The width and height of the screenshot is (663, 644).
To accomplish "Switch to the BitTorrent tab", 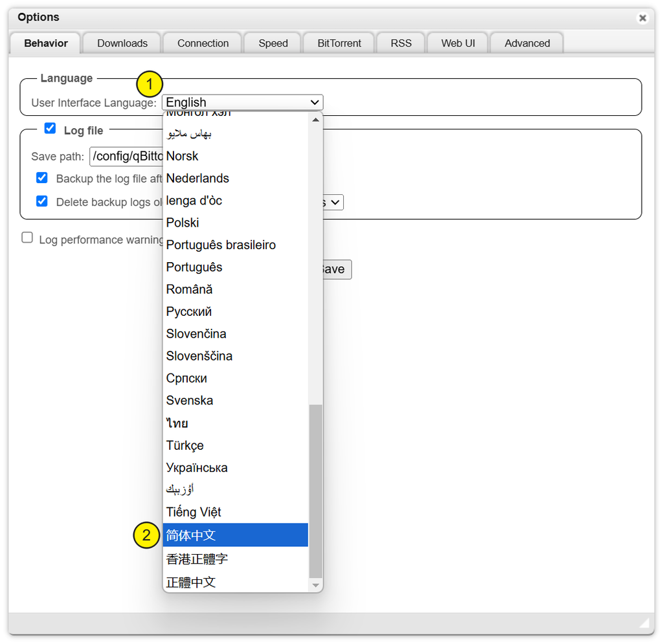I will tap(338, 43).
